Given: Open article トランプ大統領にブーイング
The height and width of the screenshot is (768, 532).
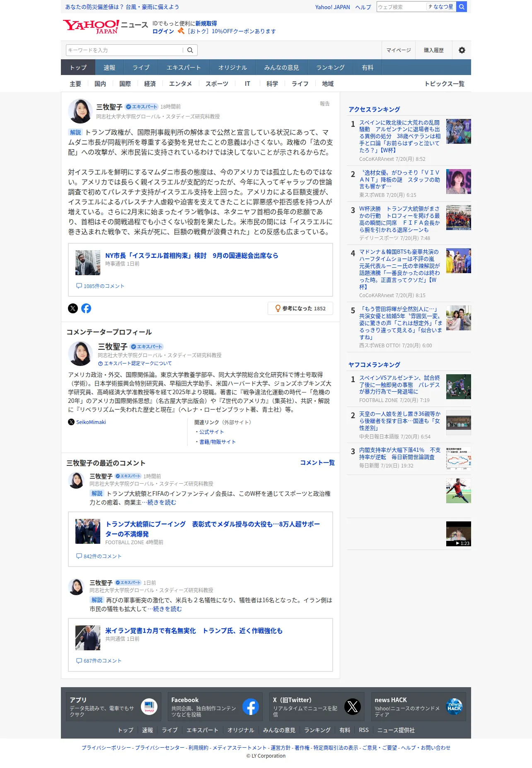Looking at the screenshot, I should pos(213,529).
